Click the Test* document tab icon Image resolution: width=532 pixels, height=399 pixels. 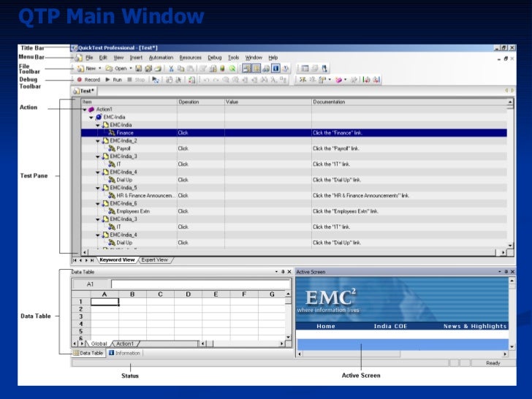(x=76, y=91)
